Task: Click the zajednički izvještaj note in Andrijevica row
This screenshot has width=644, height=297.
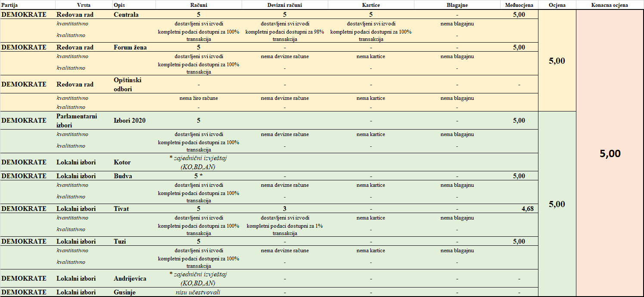Action: click(199, 278)
